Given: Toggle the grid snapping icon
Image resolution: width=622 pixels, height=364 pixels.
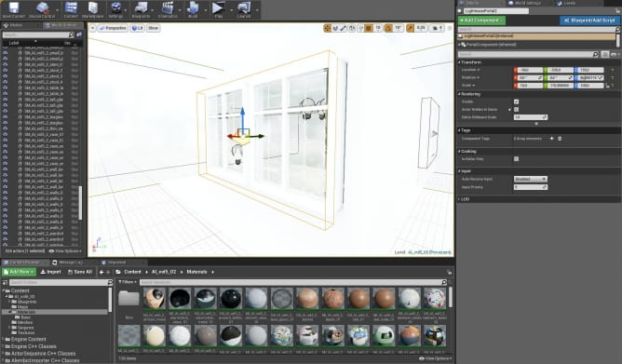Looking at the screenshot, I should coord(369,28).
